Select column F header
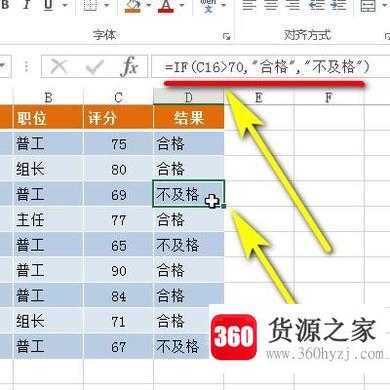Viewport: 390px width, 390px height. click(329, 98)
